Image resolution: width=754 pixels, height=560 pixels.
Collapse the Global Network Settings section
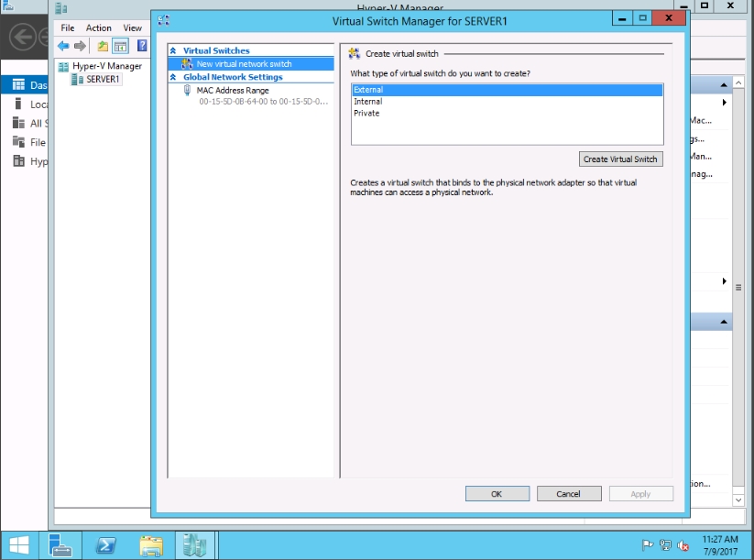coord(173,78)
